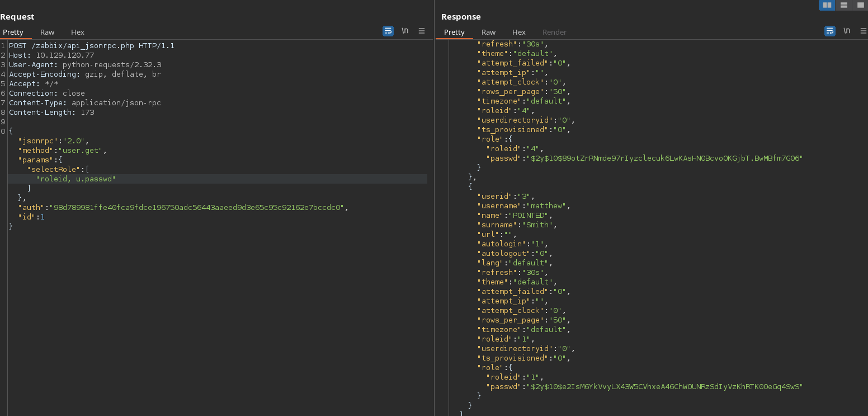Toggle non-printable characters \n in Response pane
868x416 pixels.
coord(847,31)
